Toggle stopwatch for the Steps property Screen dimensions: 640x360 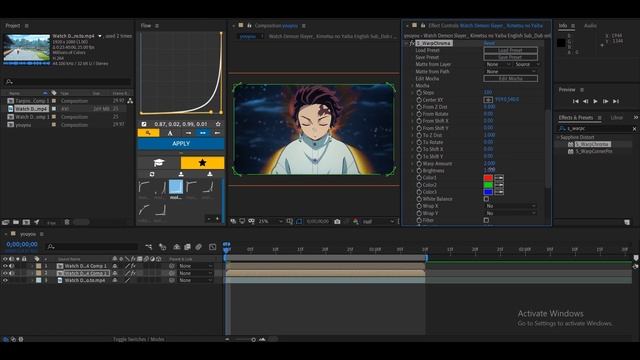click(x=419, y=93)
